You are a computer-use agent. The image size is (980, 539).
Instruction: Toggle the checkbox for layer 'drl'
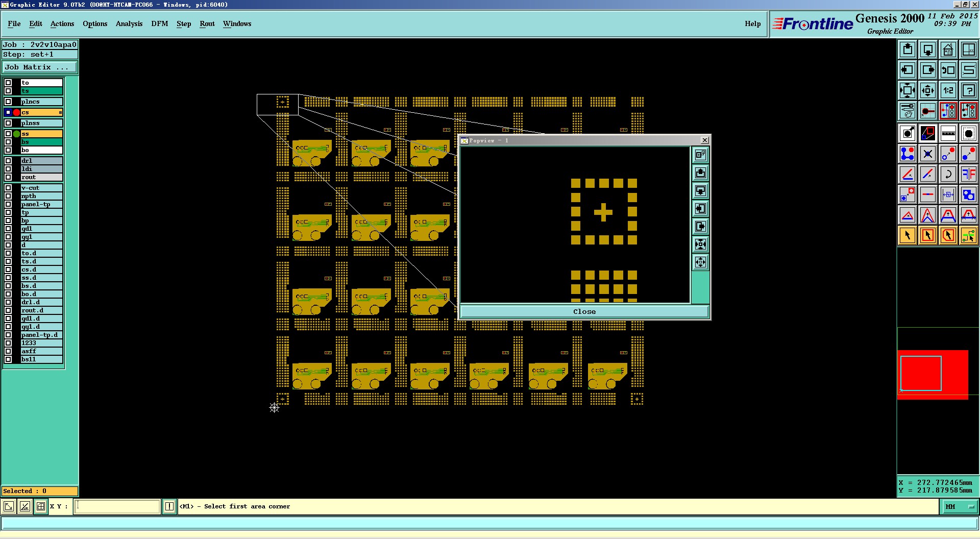(8, 161)
